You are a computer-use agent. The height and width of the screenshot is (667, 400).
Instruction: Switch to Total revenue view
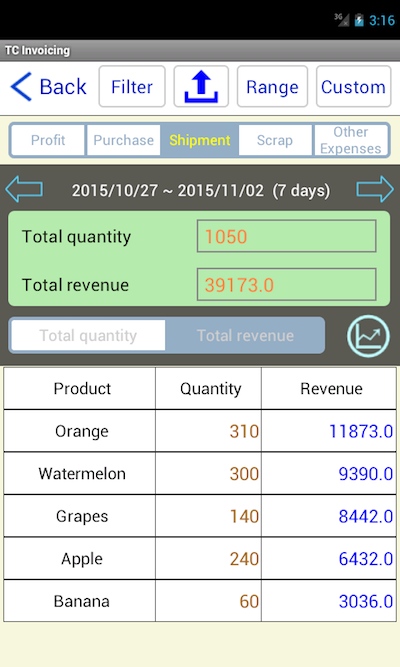pos(245,336)
